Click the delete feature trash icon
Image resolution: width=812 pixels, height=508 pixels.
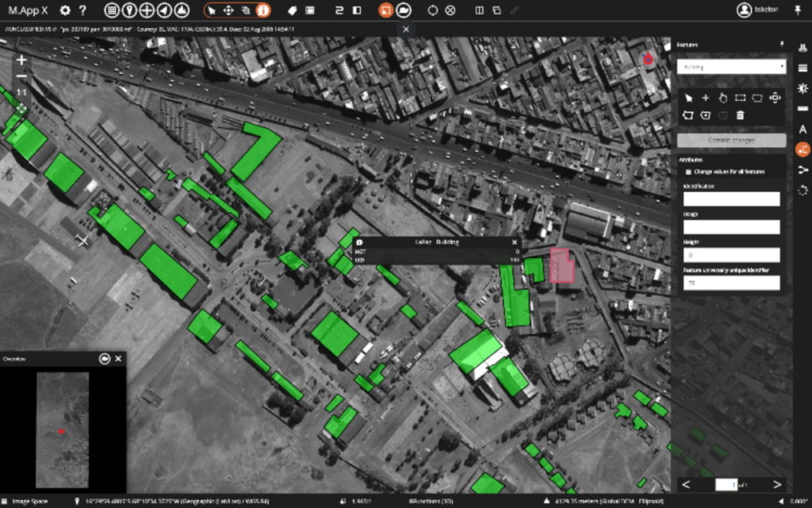point(740,115)
